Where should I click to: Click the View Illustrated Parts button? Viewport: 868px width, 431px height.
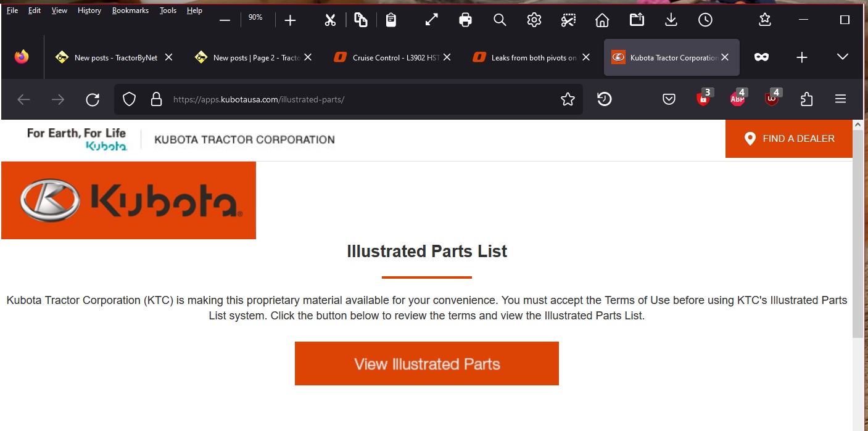click(427, 364)
